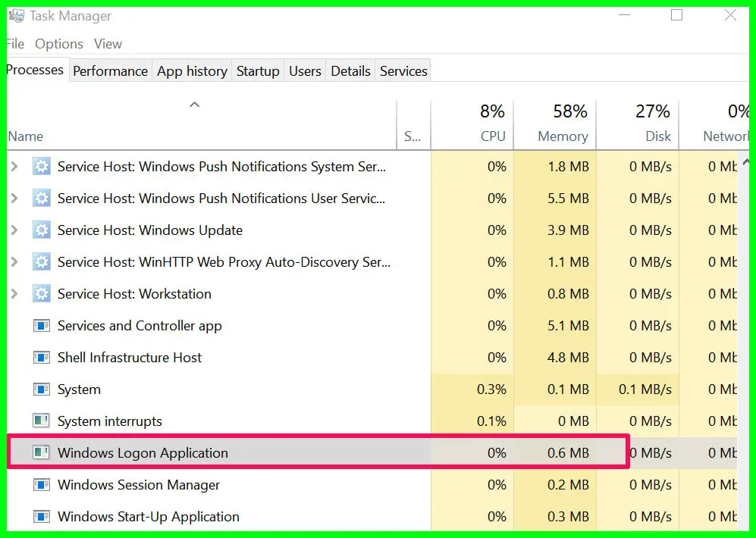756x538 pixels.
Task: Click the System process icon
Action: click(42, 389)
